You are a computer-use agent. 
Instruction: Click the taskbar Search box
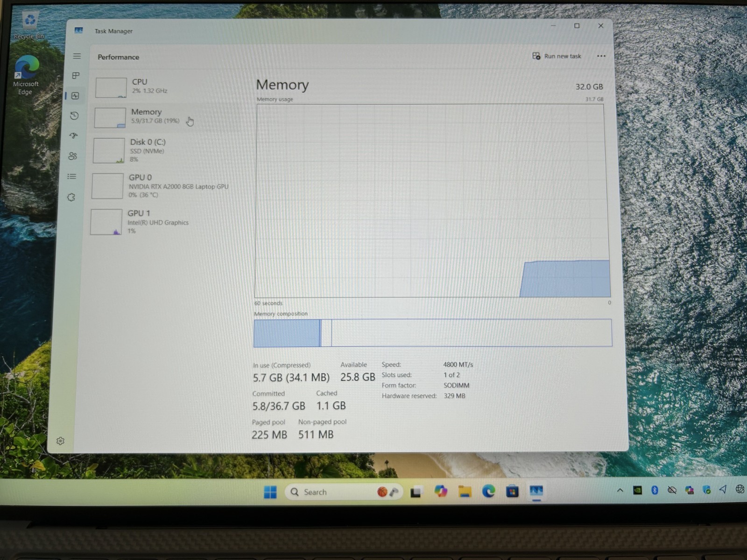[344, 492]
